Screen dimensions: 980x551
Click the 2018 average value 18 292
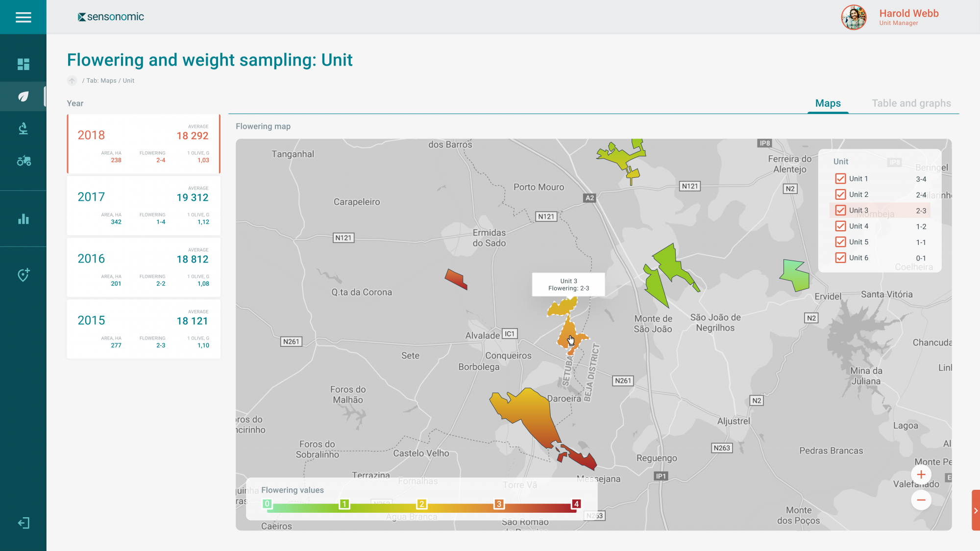pyautogui.click(x=193, y=136)
